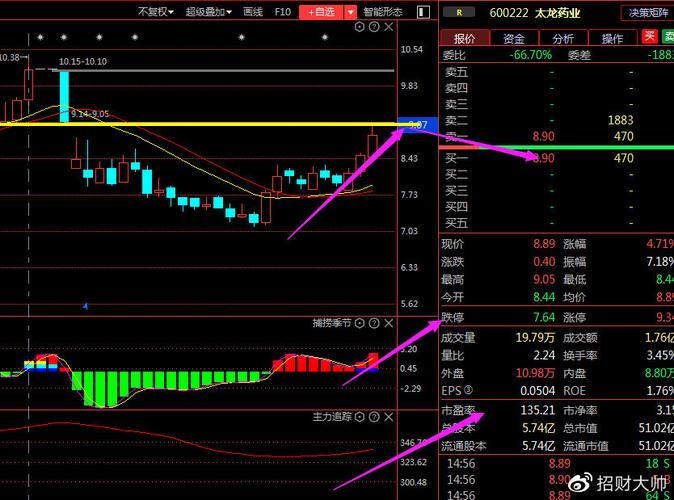
Task: Click the tall cyan candle near 10.15
Action: tap(64, 97)
